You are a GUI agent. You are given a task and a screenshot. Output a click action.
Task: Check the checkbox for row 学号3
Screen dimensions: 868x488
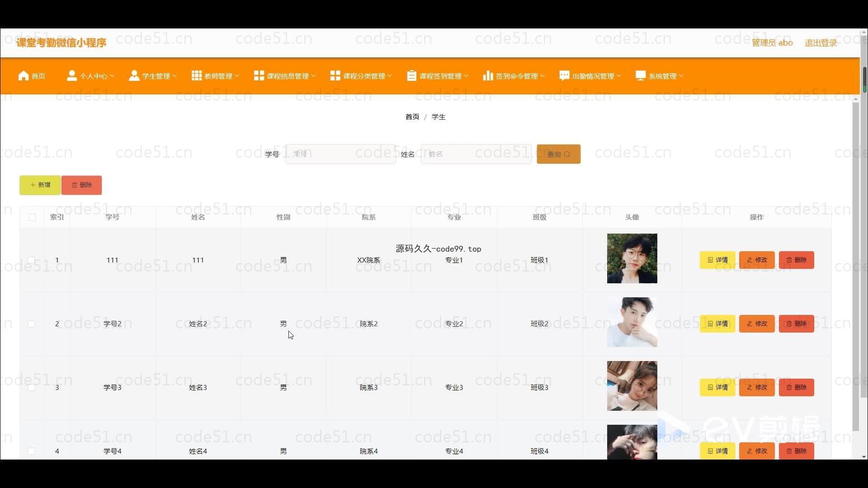31,388
